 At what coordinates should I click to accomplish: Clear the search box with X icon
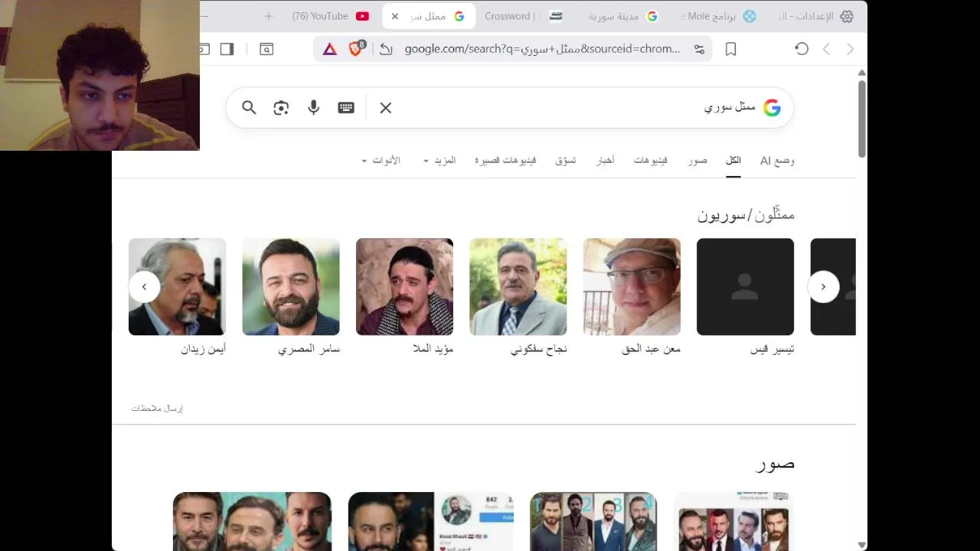(x=386, y=108)
